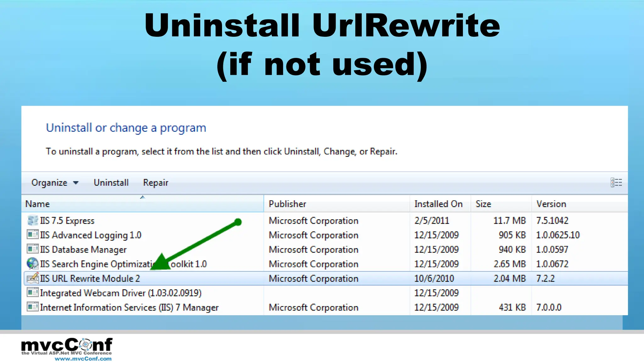The image size is (644, 362).
Task: Sort by the Version column header
Action: (x=580, y=204)
